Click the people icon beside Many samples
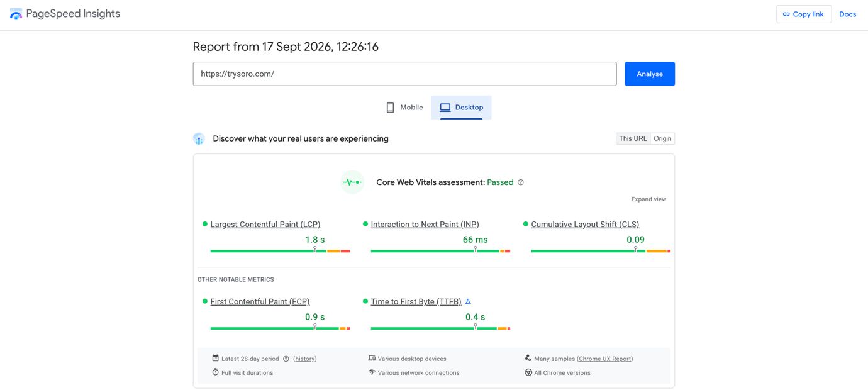868x390 pixels. (528, 359)
